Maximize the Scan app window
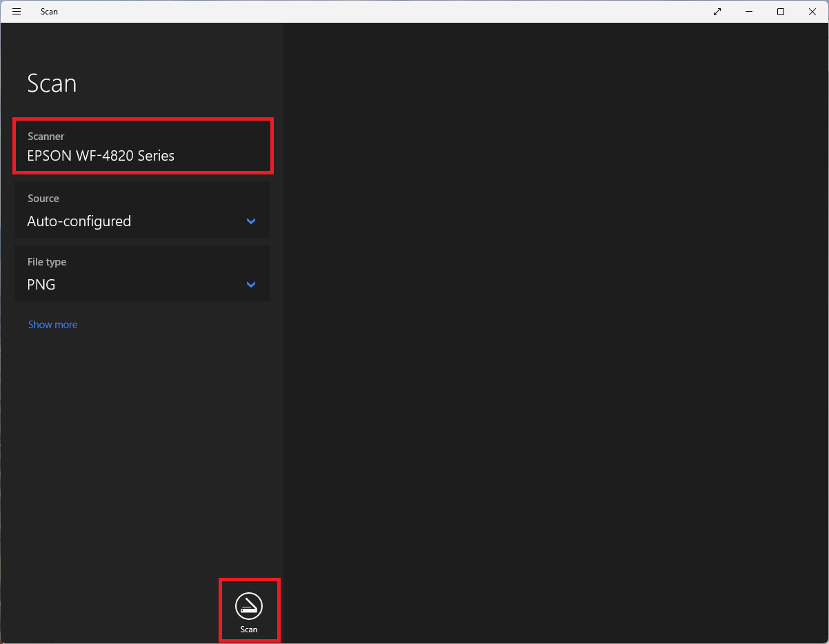The height and width of the screenshot is (644, 829). point(781,12)
